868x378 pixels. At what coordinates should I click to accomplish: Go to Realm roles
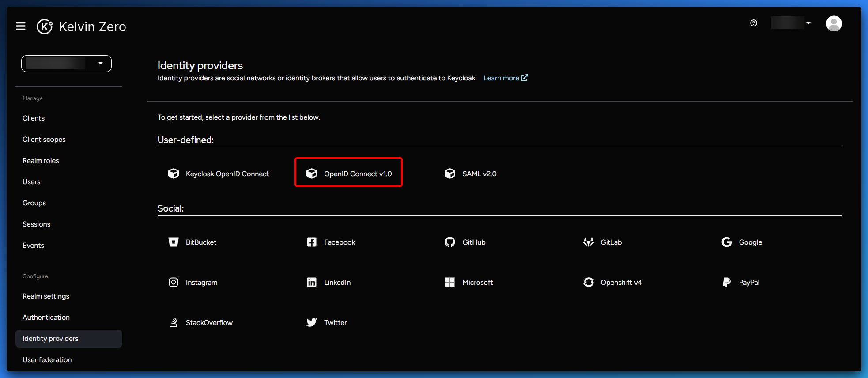[x=41, y=161]
